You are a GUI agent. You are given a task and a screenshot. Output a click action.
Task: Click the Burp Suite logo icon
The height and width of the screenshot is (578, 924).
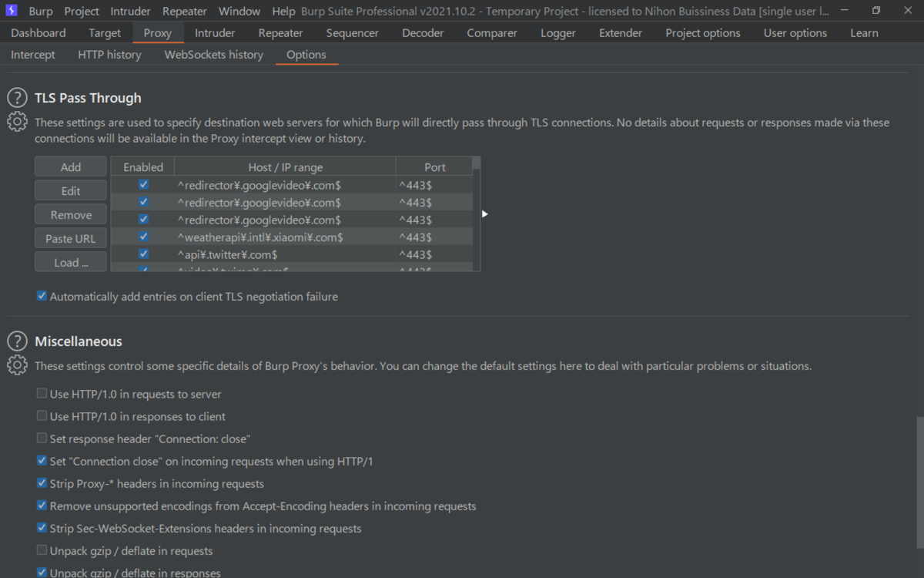(12, 11)
